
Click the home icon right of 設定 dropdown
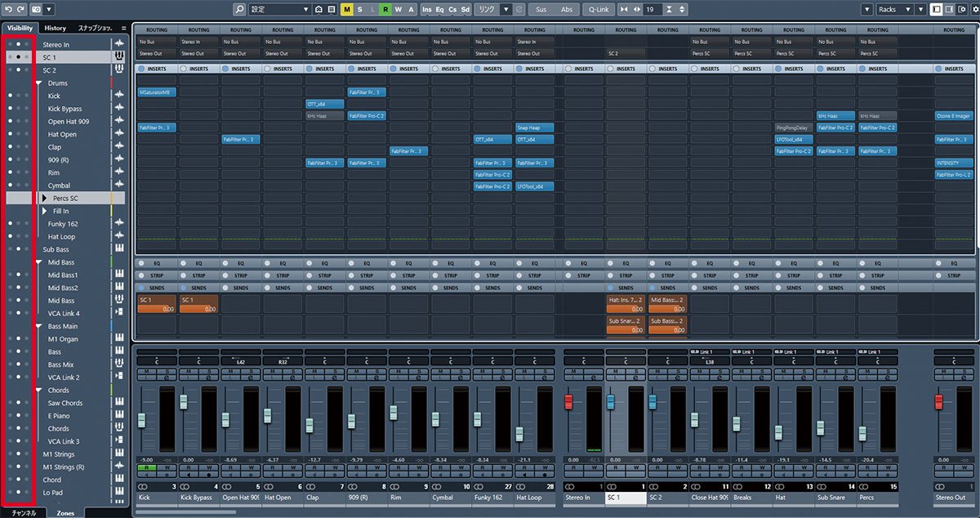pyautogui.click(x=318, y=9)
